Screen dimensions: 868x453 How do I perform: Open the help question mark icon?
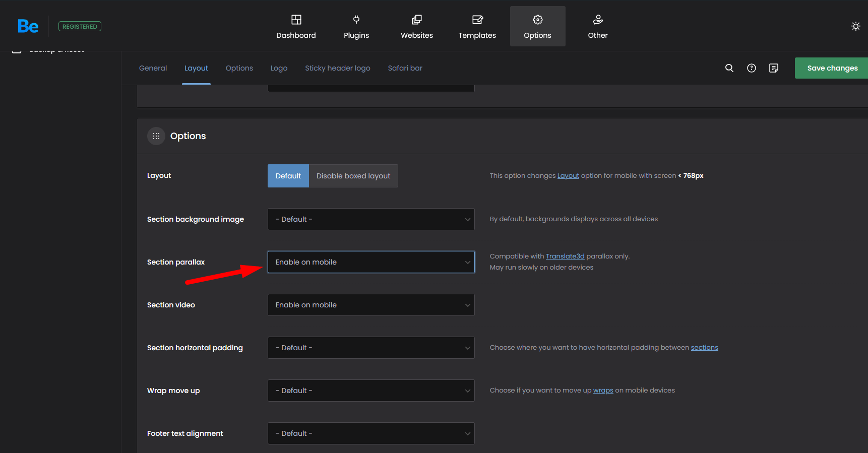pyautogui.click(x=752, y=68)
